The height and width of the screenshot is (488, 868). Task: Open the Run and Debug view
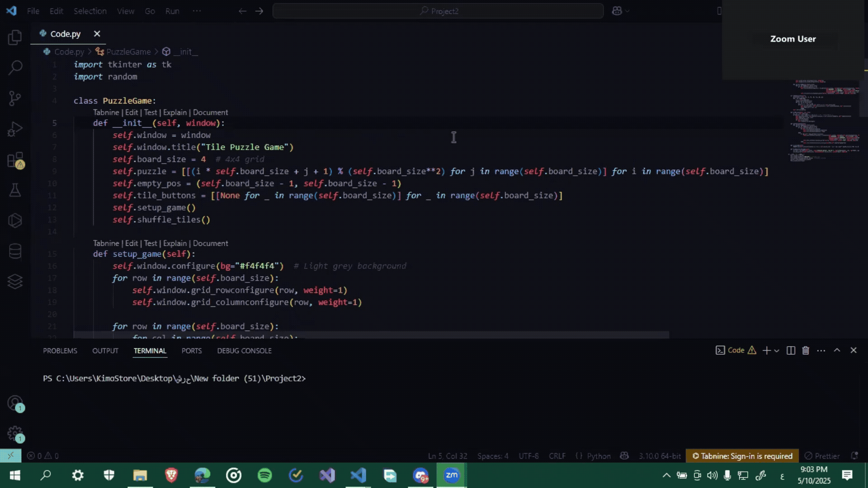click(15, 129)
